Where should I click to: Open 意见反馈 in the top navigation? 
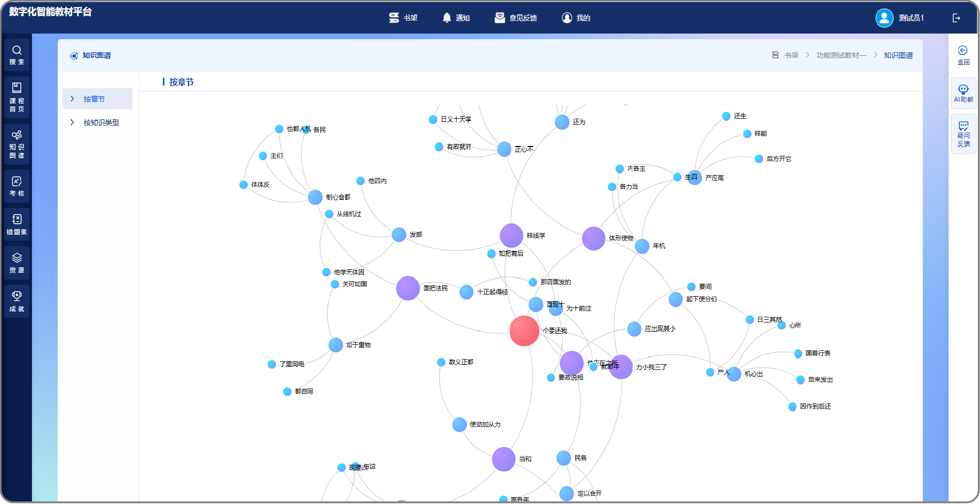(x=516, y=18)
